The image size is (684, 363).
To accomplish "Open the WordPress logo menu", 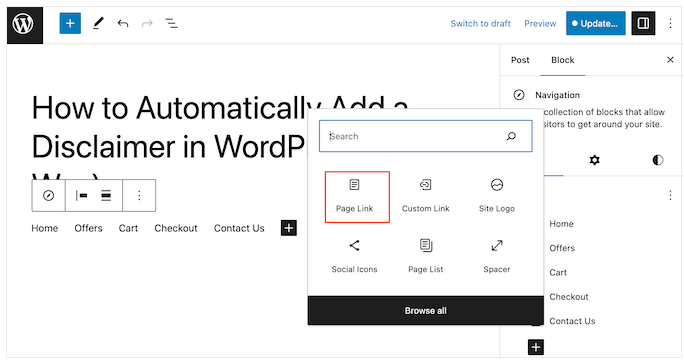I will pos(24,24).
